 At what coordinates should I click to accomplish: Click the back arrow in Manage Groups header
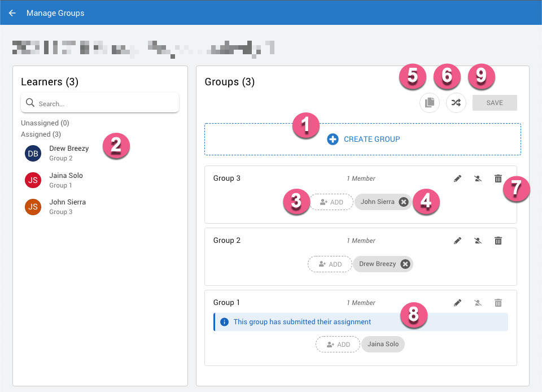pyautogui.click(x=12, y=13)
